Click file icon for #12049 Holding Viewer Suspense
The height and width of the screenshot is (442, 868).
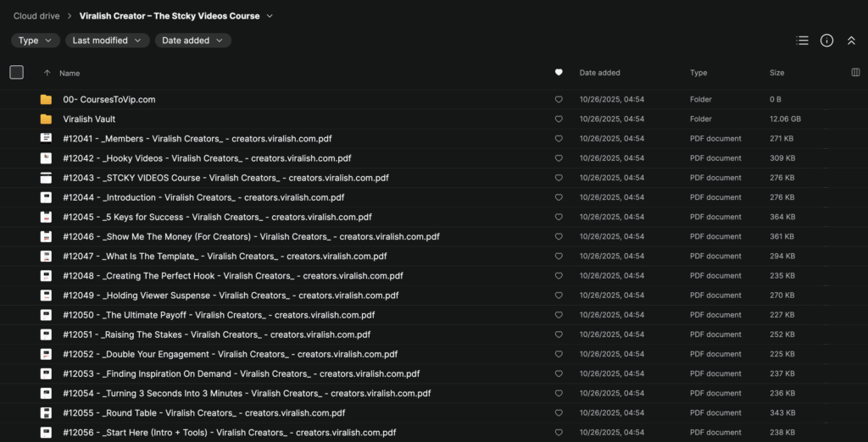(46, 296)
